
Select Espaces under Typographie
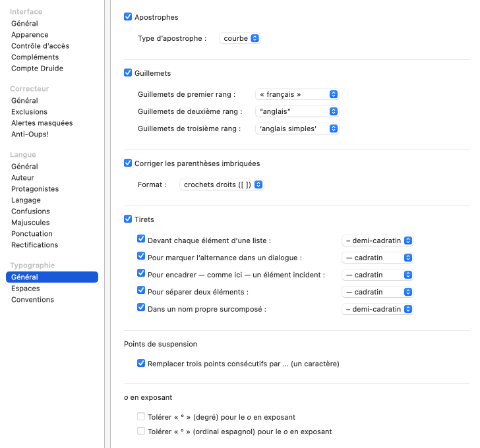coord(26,289)
